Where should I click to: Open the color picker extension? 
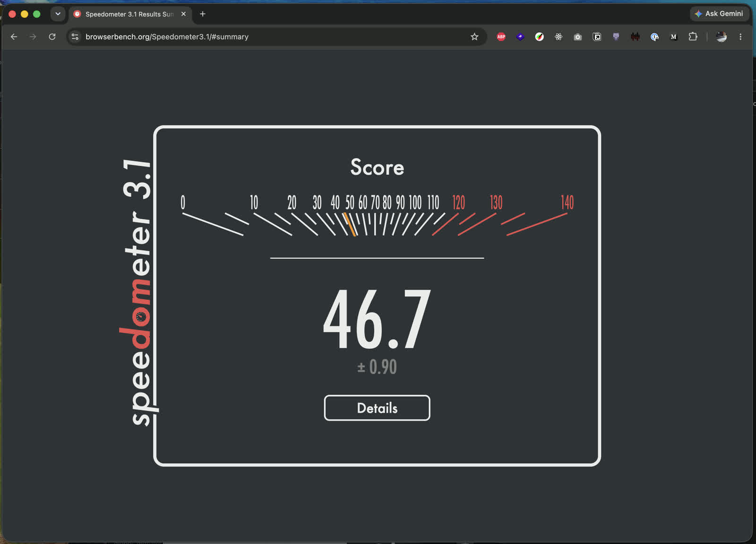coord(539,37)
